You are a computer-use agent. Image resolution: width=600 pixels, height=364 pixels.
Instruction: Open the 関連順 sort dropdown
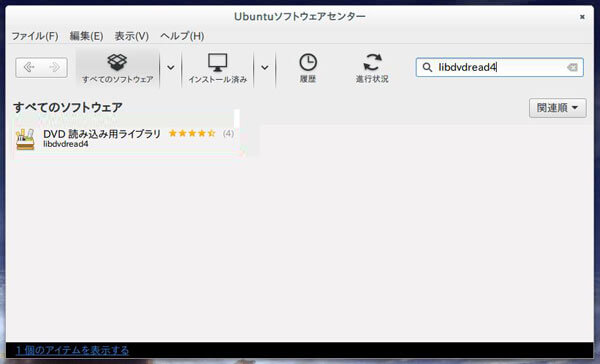coord(558,108)
